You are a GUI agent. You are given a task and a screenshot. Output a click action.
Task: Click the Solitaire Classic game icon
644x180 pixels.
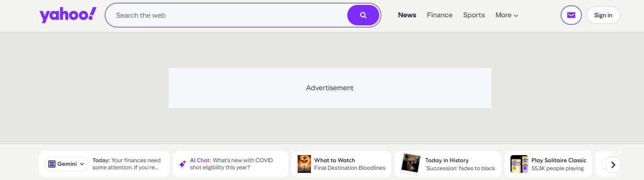(x=519, y=164)
